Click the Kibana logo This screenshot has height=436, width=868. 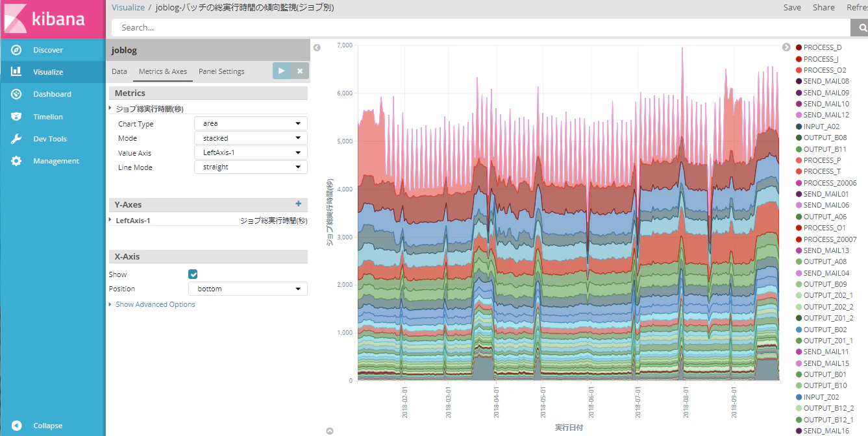[53, 19]
